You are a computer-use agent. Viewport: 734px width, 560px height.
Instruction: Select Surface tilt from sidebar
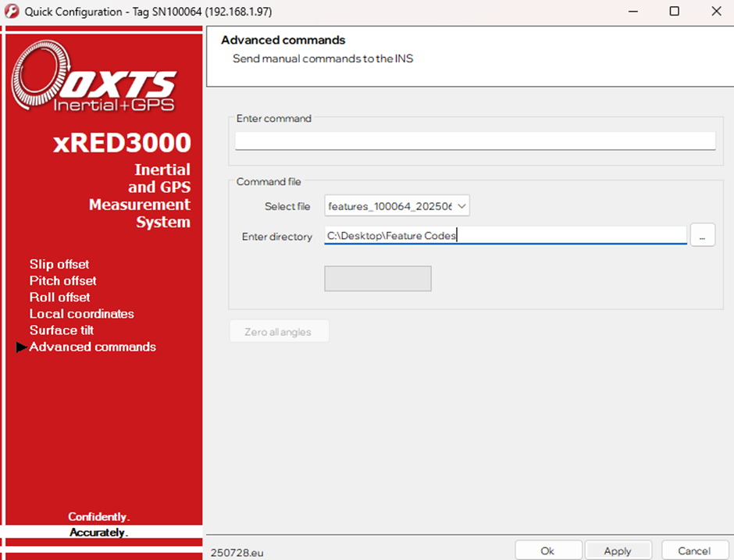(61, 330)
